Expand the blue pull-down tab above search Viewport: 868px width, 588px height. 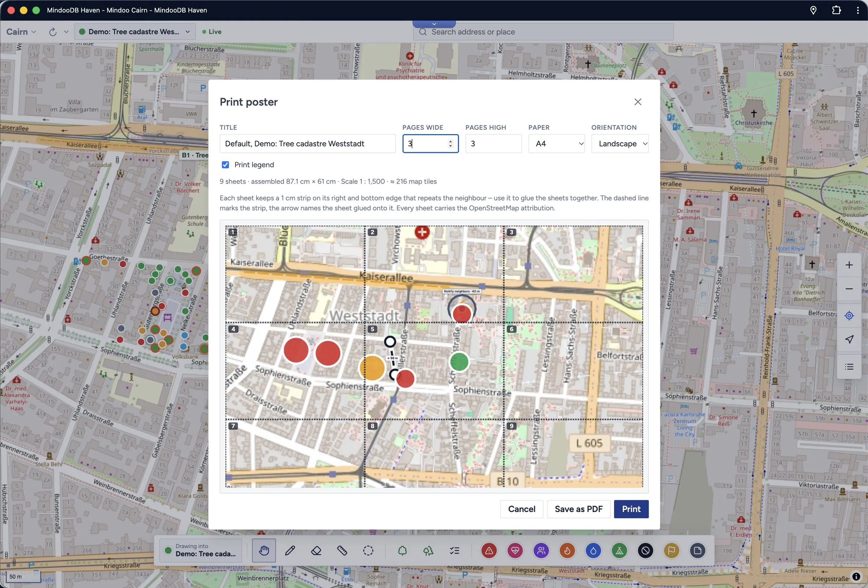pyautogui.click(x=434, y=24)
